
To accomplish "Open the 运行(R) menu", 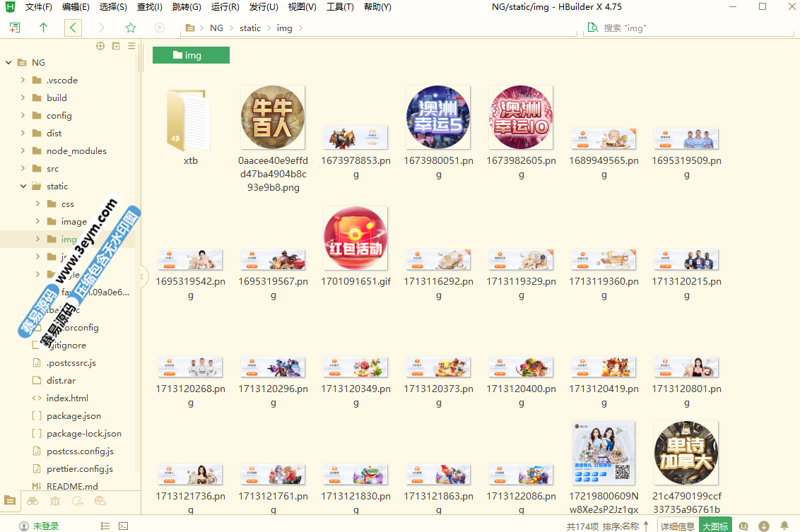I will tap(225, 7).
